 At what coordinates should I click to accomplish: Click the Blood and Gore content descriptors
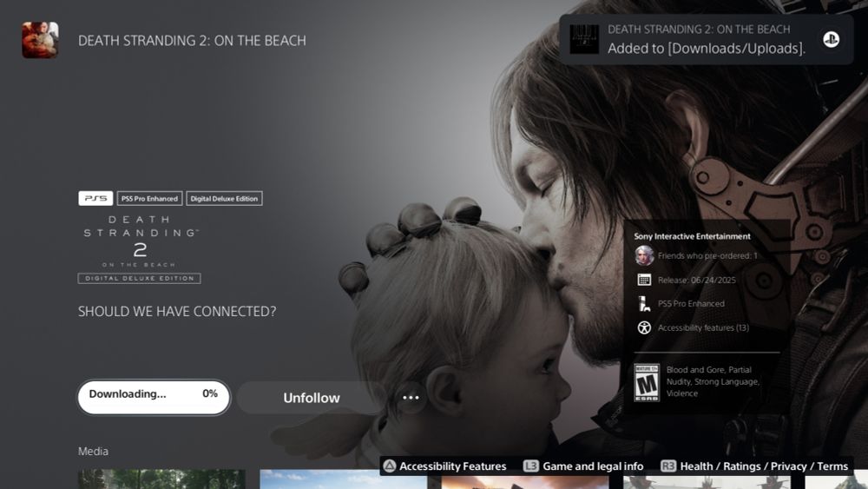(713, 381)
